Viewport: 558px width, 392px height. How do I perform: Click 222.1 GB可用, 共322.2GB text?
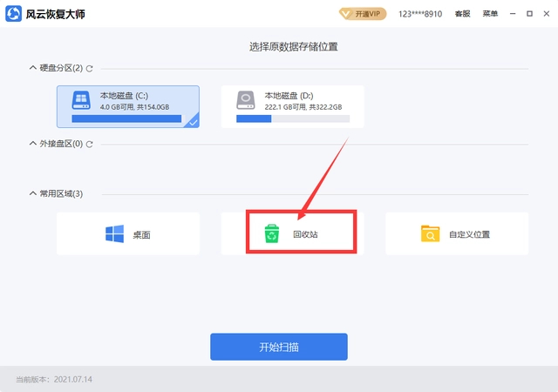[303, 107]
